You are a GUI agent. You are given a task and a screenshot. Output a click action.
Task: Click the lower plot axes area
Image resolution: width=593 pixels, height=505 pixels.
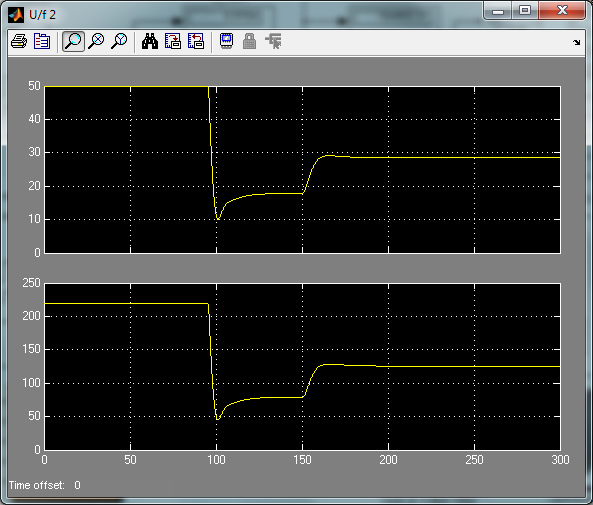tap(303, 367)
